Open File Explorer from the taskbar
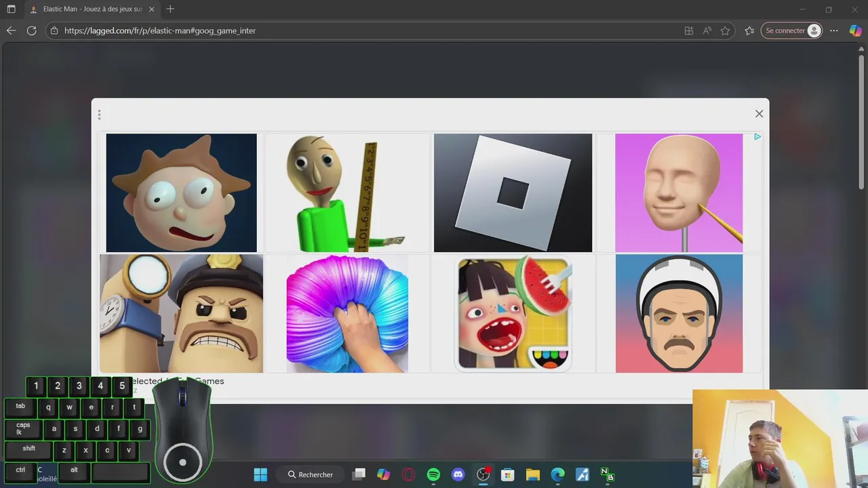Viewport: 868px width, 488px height. coord(532,474)
